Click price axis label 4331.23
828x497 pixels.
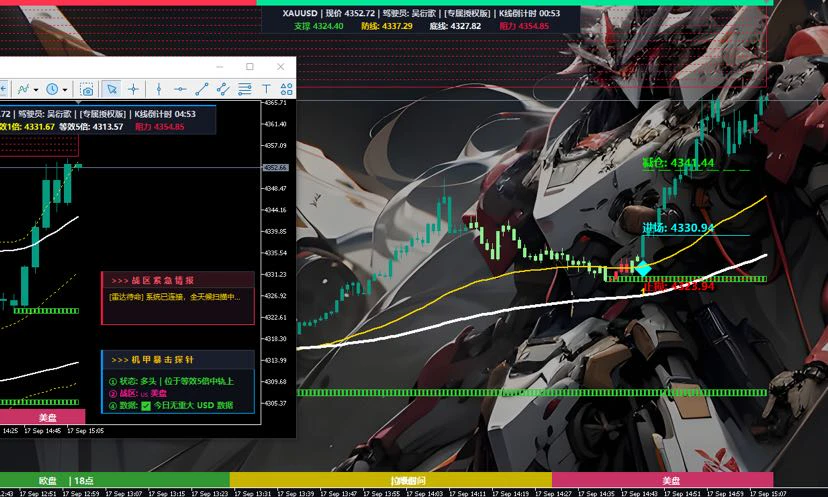(275, 275)
